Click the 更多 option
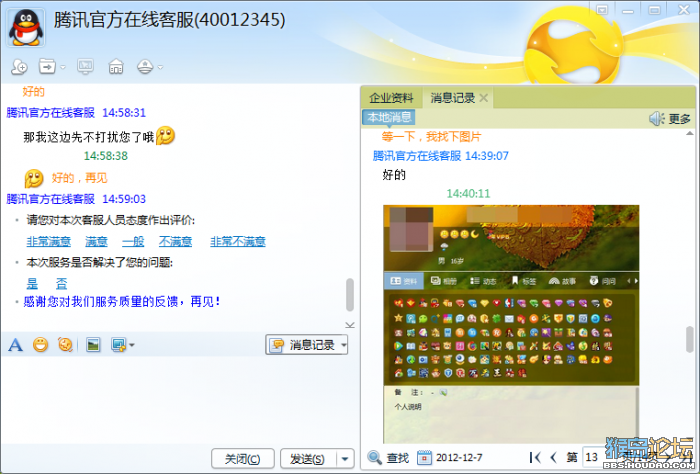700x474 pixels. point(679,119)
